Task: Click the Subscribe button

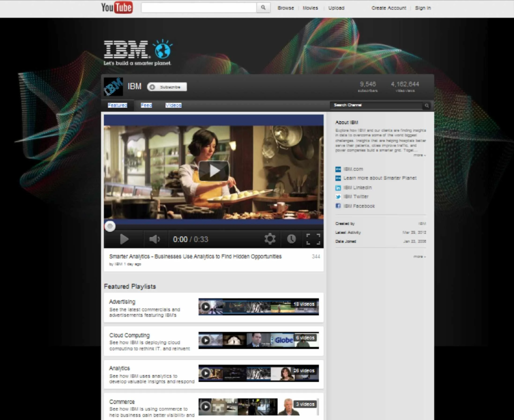Action: 167,87
